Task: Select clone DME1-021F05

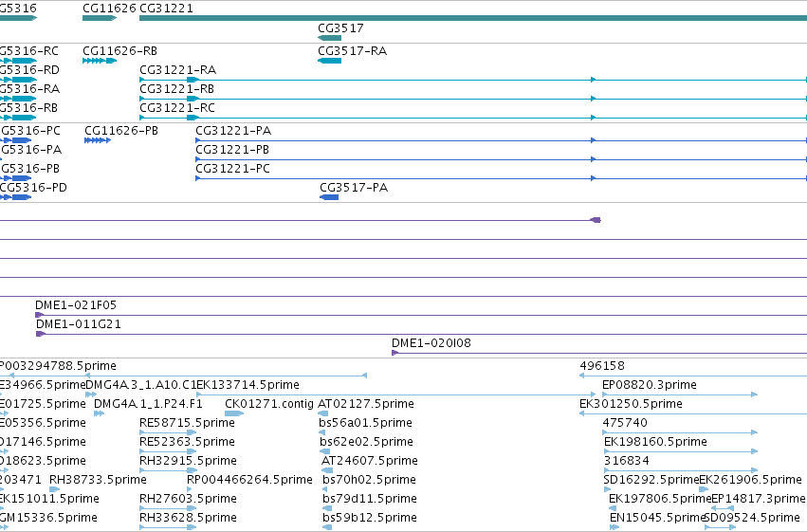Action: [x=76, y=305]
